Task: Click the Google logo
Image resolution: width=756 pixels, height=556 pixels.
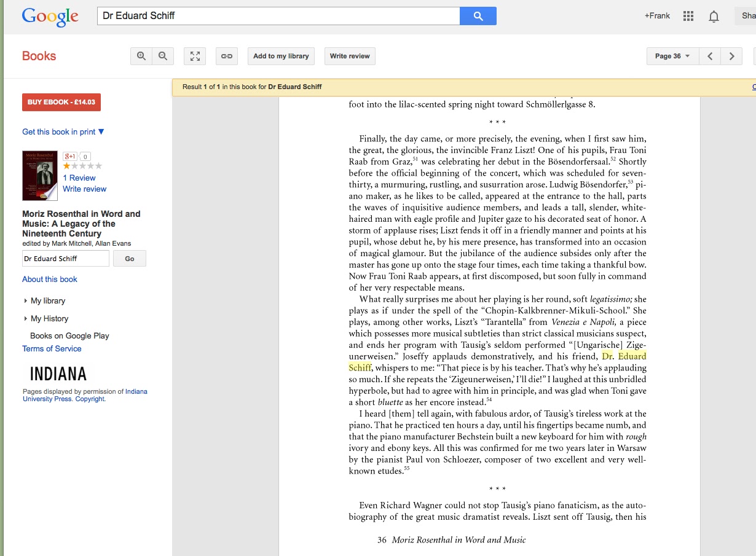Action: tap(50, 17)
